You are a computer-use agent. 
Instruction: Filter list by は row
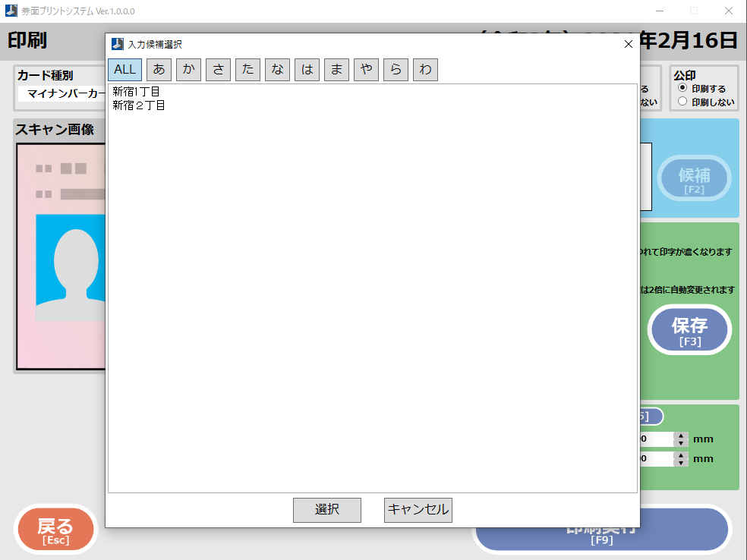click(x=307, y=70)
